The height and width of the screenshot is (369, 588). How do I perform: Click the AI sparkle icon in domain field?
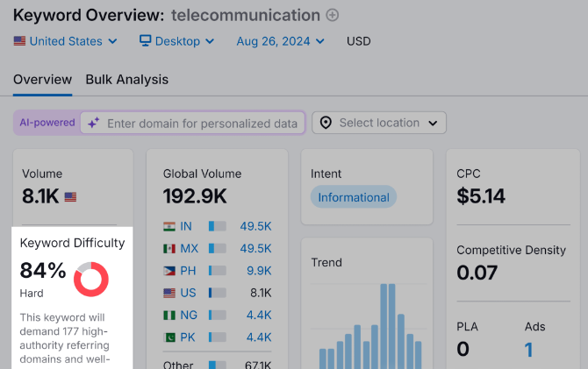[x=93, y=124]
